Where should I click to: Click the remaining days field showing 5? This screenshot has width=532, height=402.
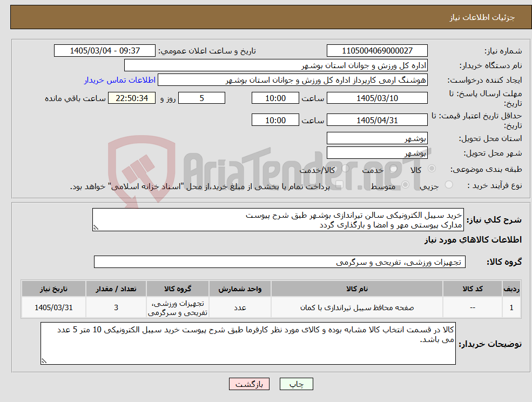tap(201, 98)
